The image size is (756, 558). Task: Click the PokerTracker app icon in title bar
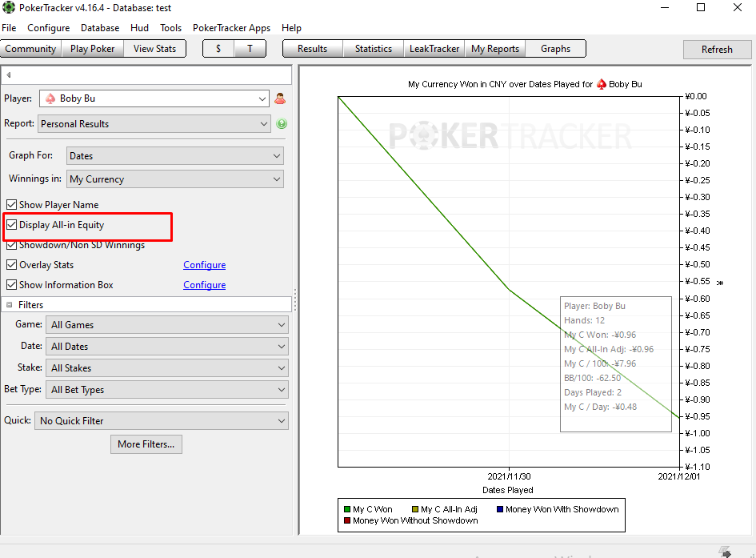click(x=9, y=8)
